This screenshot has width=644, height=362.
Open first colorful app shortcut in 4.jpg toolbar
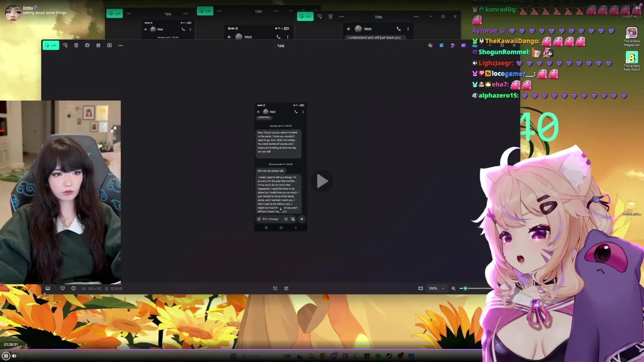(430, 45)
